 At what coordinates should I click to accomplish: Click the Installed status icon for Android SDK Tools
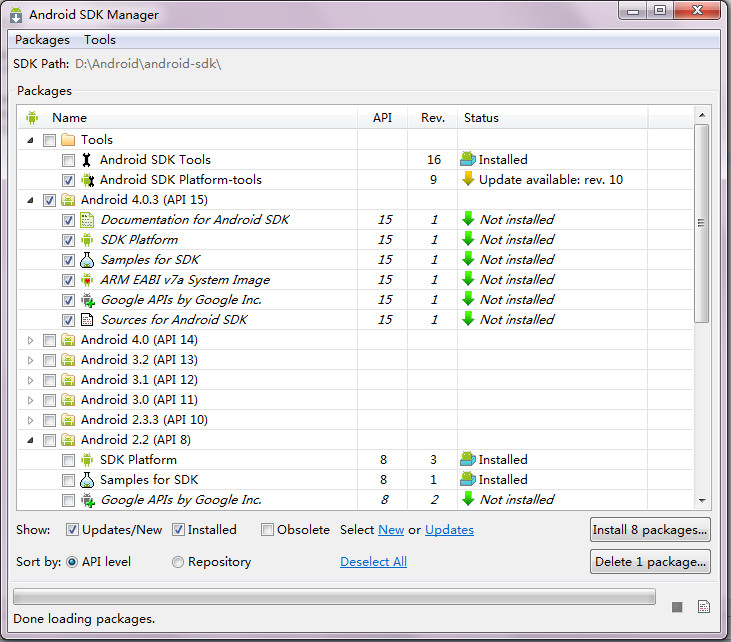click(468, 159)
